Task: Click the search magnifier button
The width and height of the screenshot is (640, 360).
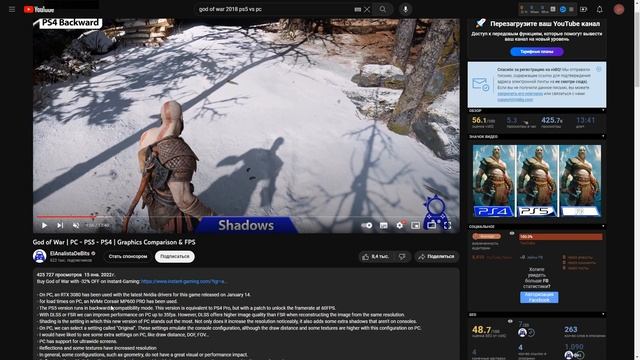Action: coord(382,9)
